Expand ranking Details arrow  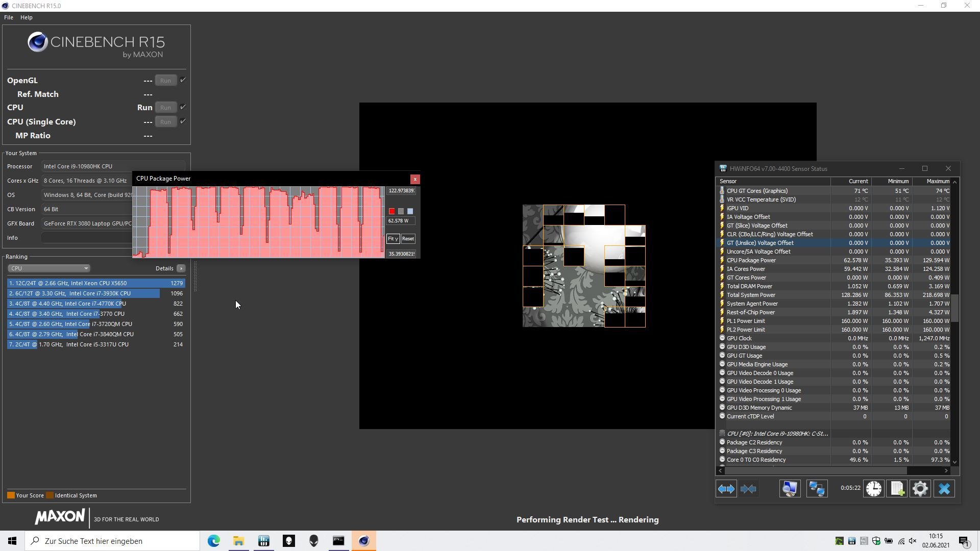coord(181,268)
